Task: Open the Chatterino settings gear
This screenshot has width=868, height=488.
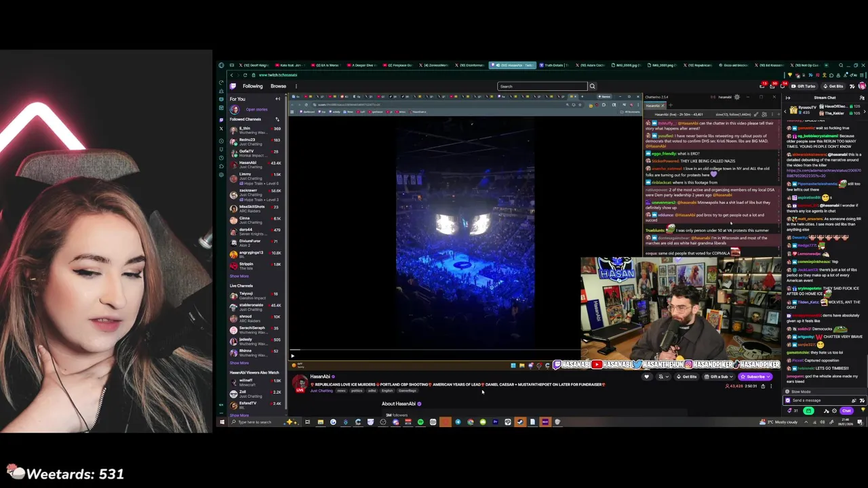Action: click(x=737, y=97)
